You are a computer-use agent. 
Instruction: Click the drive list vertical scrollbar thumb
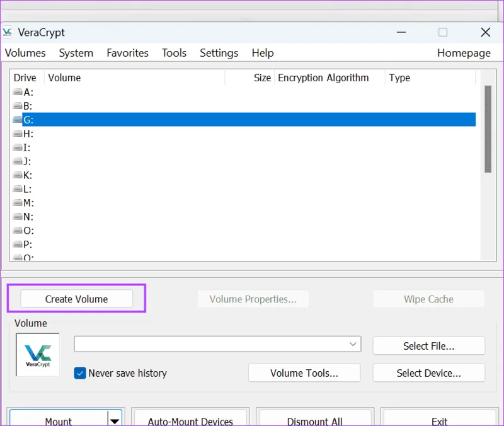click(x=488, y=129)
